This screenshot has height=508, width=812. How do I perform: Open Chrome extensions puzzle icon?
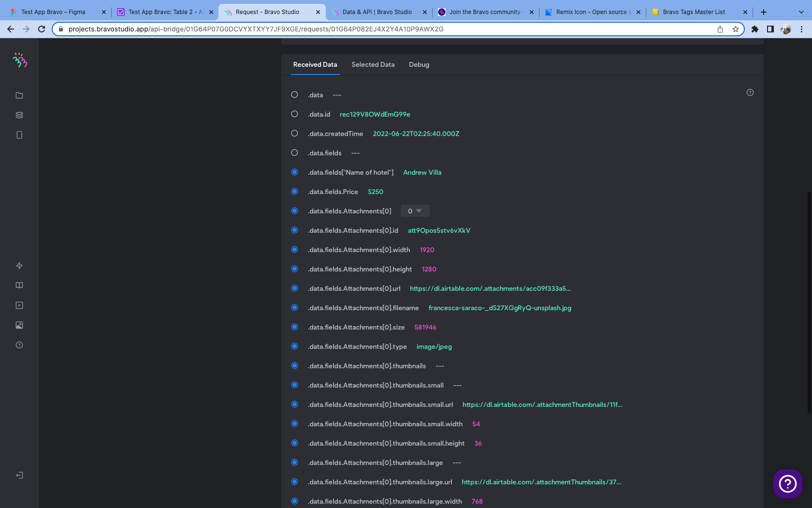755,29
